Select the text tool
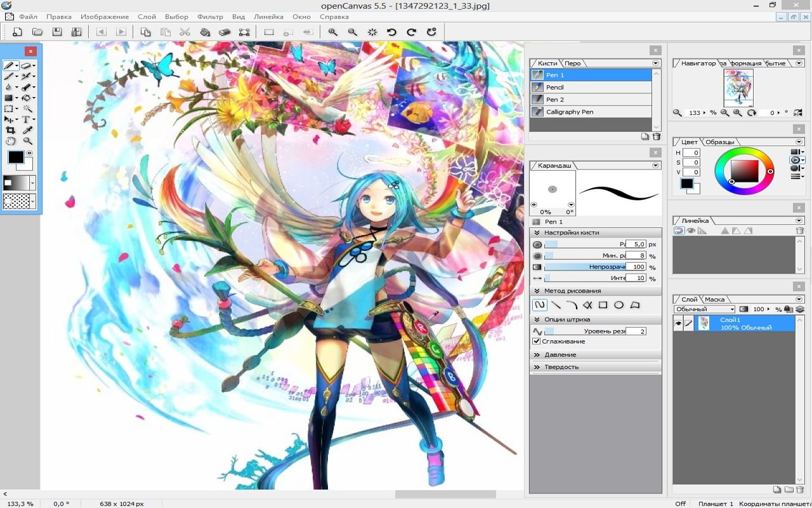The image size is (812, 508). click(26, 119)
